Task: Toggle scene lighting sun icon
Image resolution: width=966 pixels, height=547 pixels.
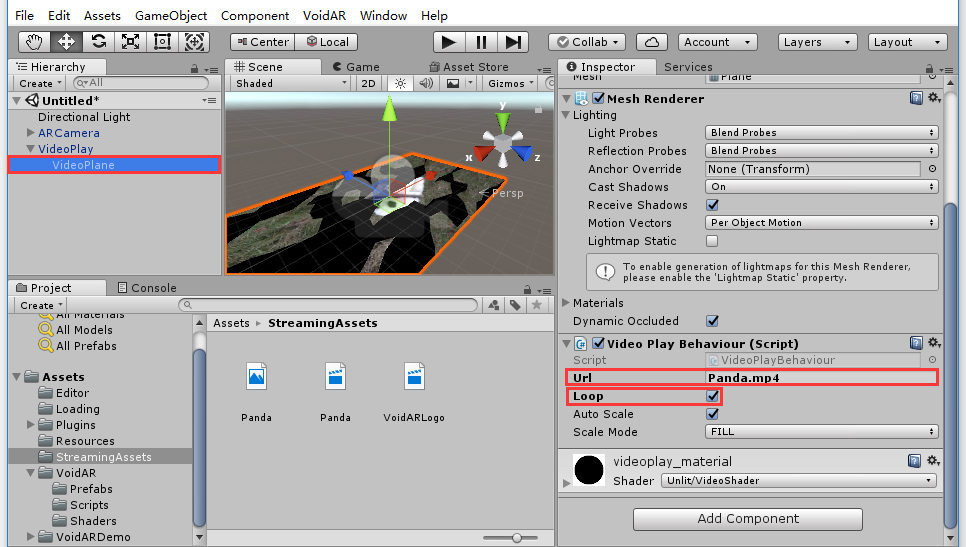Action: [400, 84]
